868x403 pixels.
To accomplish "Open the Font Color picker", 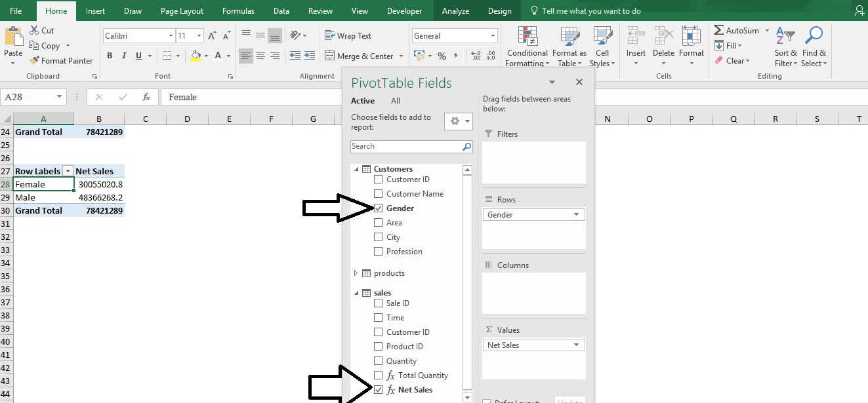I will coord(218,56).
